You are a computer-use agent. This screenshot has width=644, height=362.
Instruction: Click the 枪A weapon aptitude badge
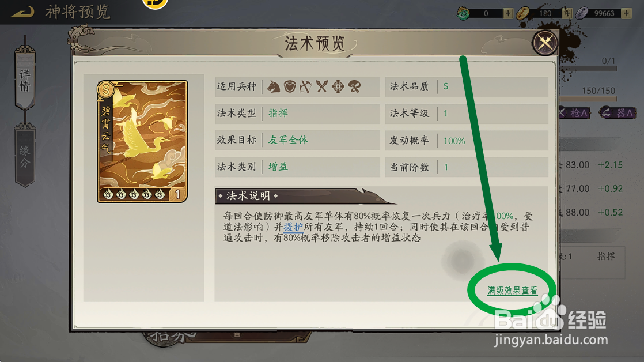(576, 112)
